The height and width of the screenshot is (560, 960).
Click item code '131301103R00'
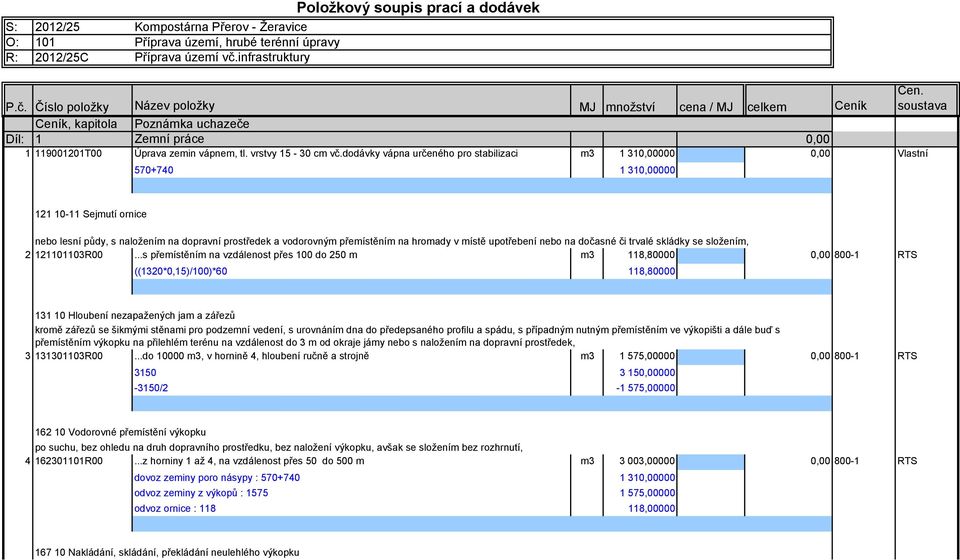pos(69,356)
